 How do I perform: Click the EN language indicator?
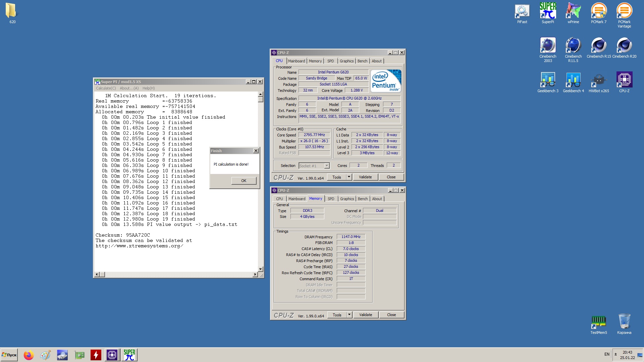[607, 354]
